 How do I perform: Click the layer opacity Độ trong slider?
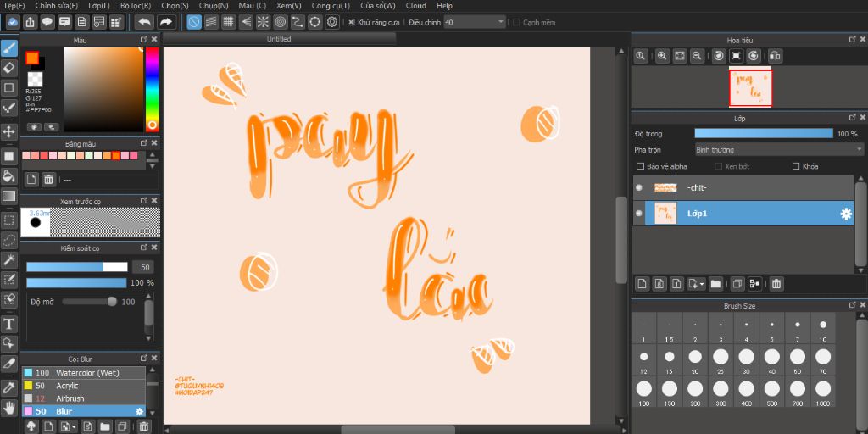[764, 133]
